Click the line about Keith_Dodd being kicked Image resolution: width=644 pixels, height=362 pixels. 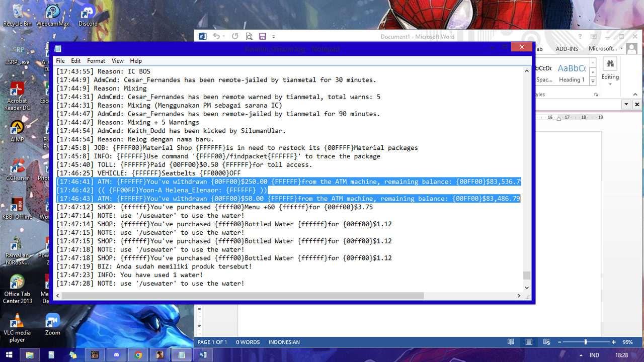click(x=171, y=131)
